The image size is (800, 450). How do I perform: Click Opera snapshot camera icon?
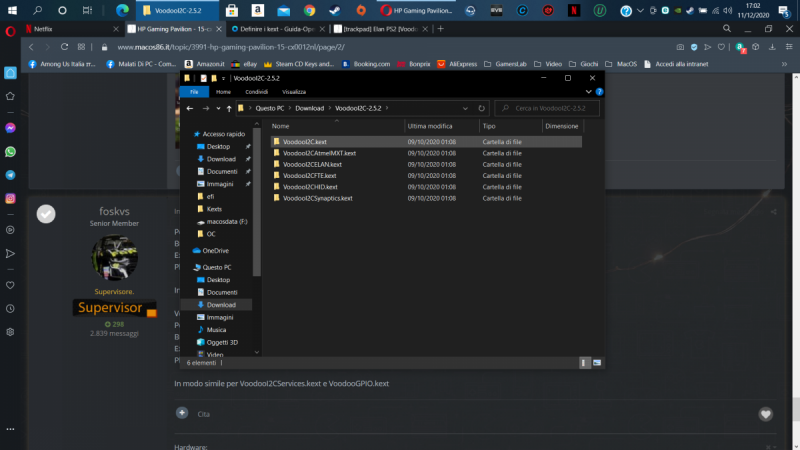[680, 47]
